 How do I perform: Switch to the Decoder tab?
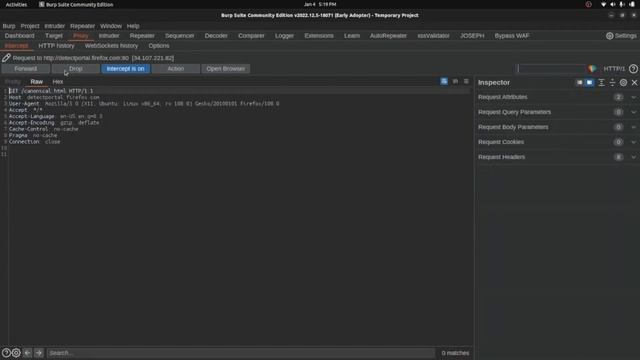(x=216, y=36)
